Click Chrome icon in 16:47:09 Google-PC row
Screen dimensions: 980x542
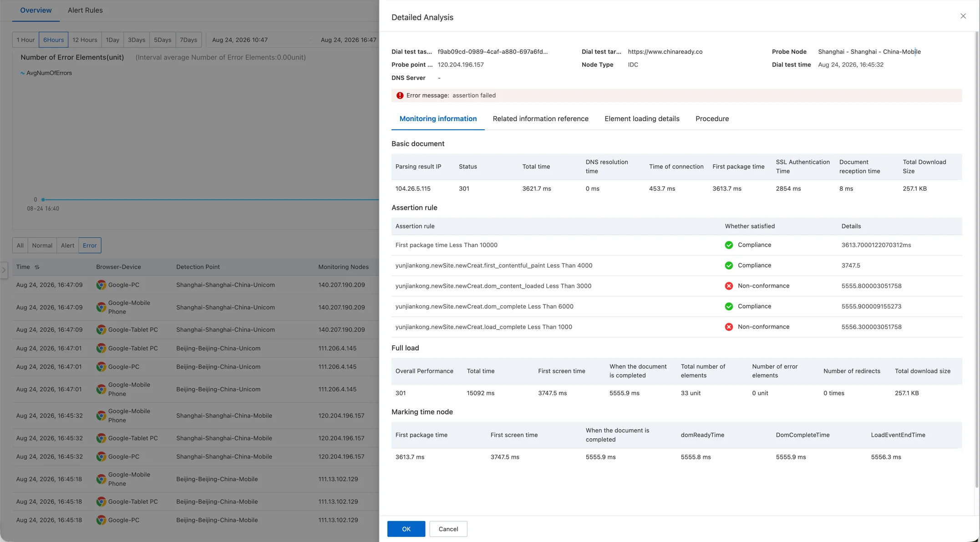[x=101, y=285]
